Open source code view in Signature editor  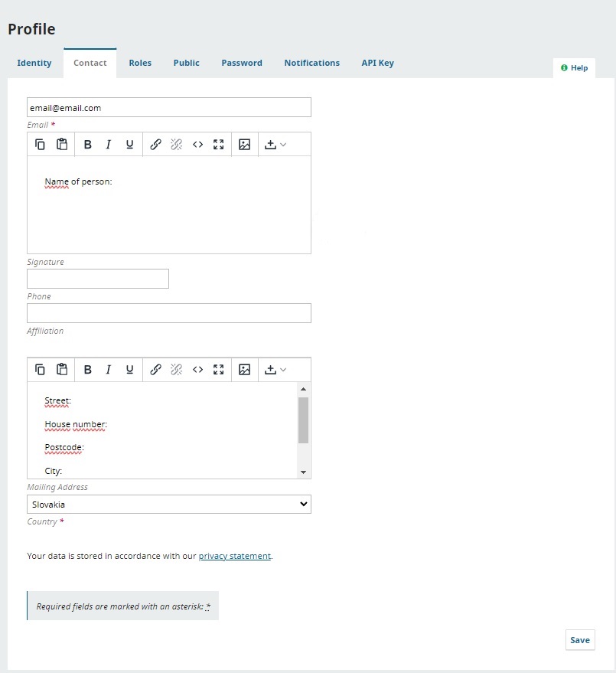(197, 145)
